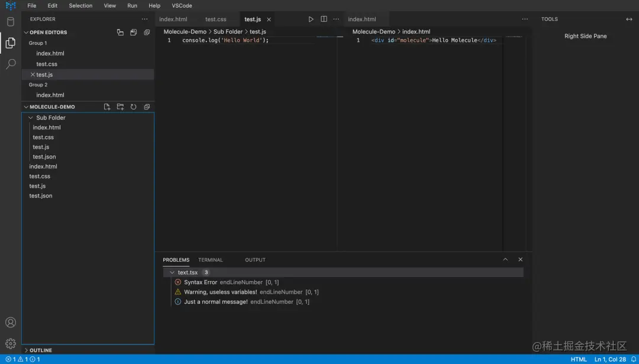Click Molecule-Demo in index.html breadcrumb
This screenshot has height=364, width=639.
click(374, 31)
